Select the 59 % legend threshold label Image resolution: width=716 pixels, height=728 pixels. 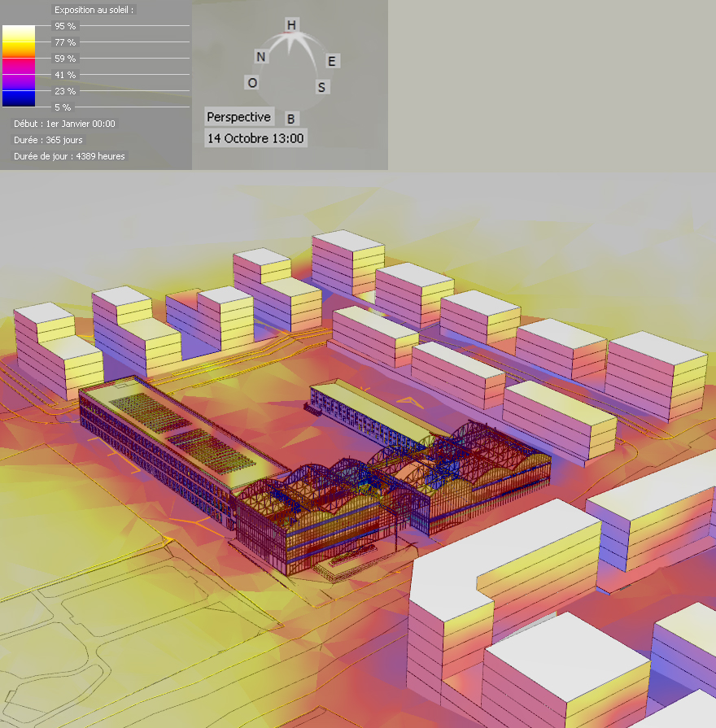pos(65,59)
